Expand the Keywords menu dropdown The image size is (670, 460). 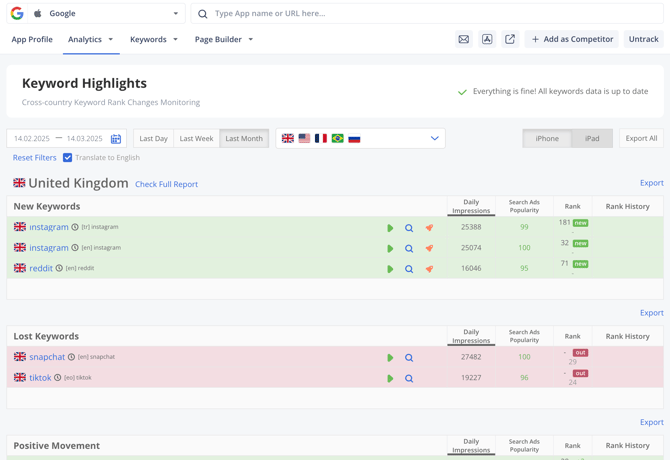(154, 39)
